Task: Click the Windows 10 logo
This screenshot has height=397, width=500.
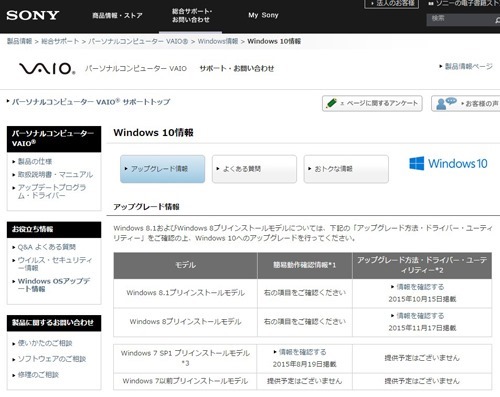Action: 448,164
